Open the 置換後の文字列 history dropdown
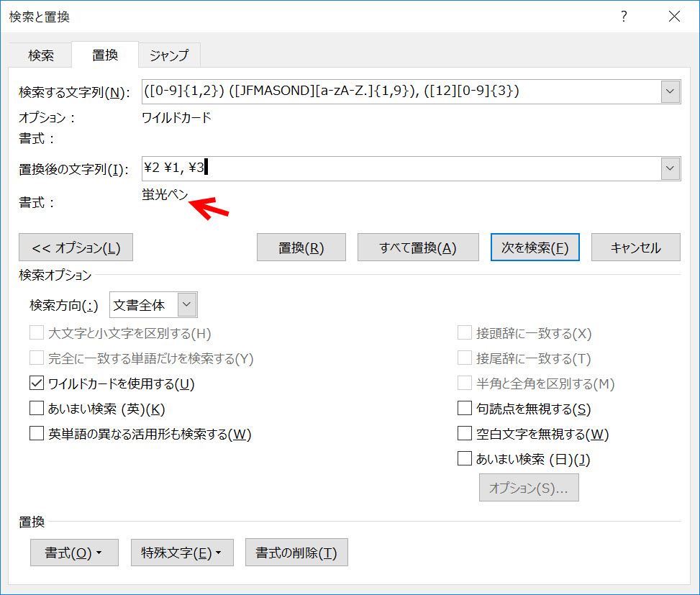Screen dimensions: 700x595 670,168
